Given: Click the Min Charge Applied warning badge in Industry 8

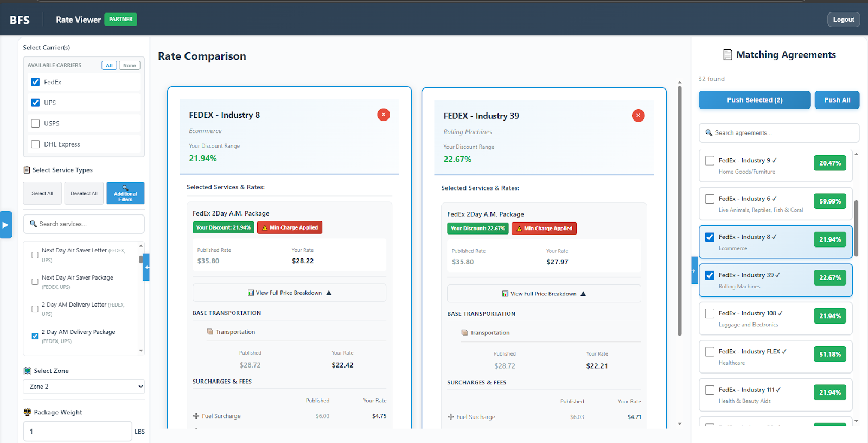Looking at the screenshot, I should click(290, 228).
